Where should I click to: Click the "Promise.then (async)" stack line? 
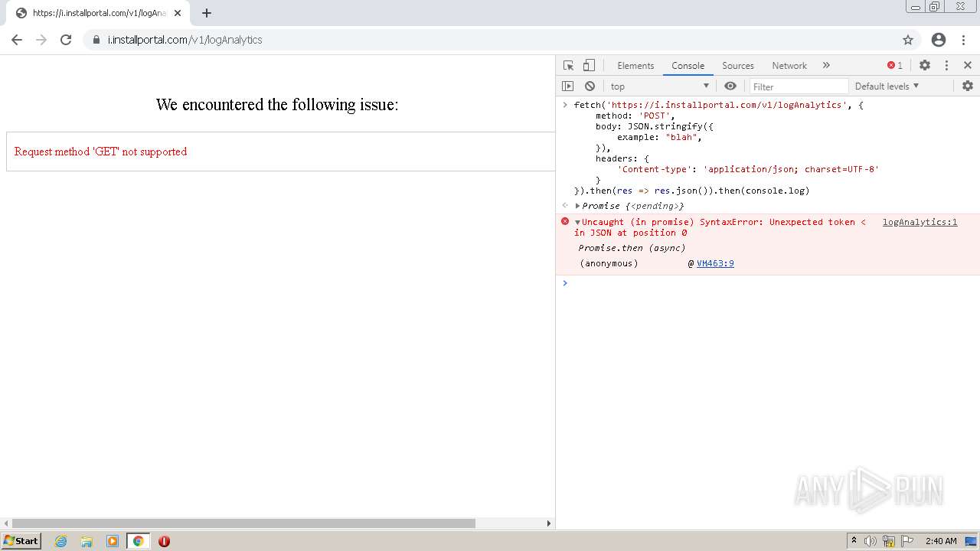click(x=632, y=248)
